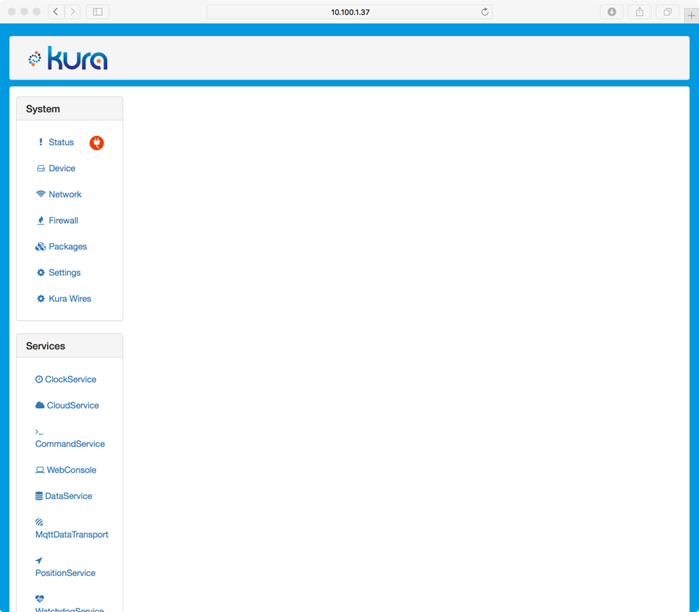Toggle the Safari sidebar button
The width and height of the screenshot is (699, 612).
[98, 12]
